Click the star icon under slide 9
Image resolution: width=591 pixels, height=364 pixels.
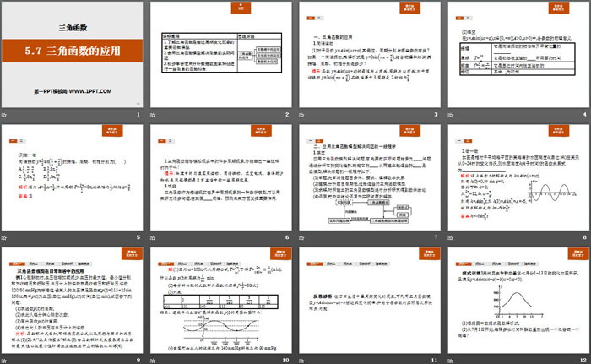pyautogui.click(x=4, y=361)
